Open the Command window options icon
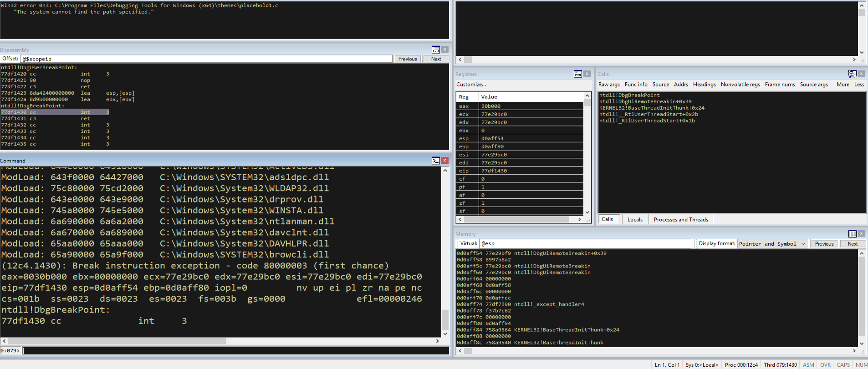This screenshot has width=868, height=369. pyautogui.click(x=436, y=161)
